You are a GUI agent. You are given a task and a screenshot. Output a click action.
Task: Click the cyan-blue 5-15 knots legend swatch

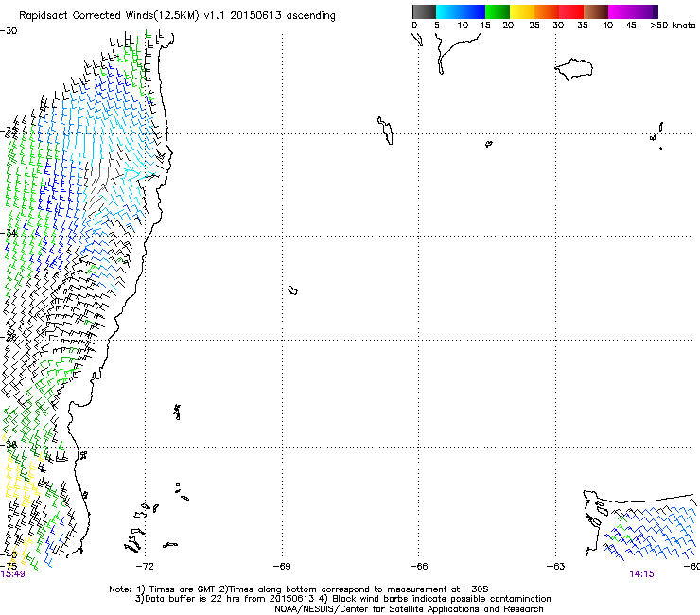[461, 11]
